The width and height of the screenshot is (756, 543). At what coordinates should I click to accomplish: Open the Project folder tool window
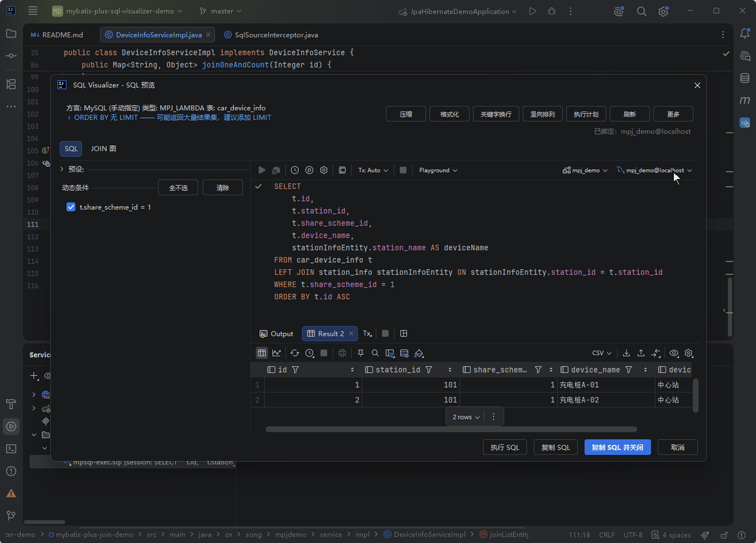[x=11, y=33]
